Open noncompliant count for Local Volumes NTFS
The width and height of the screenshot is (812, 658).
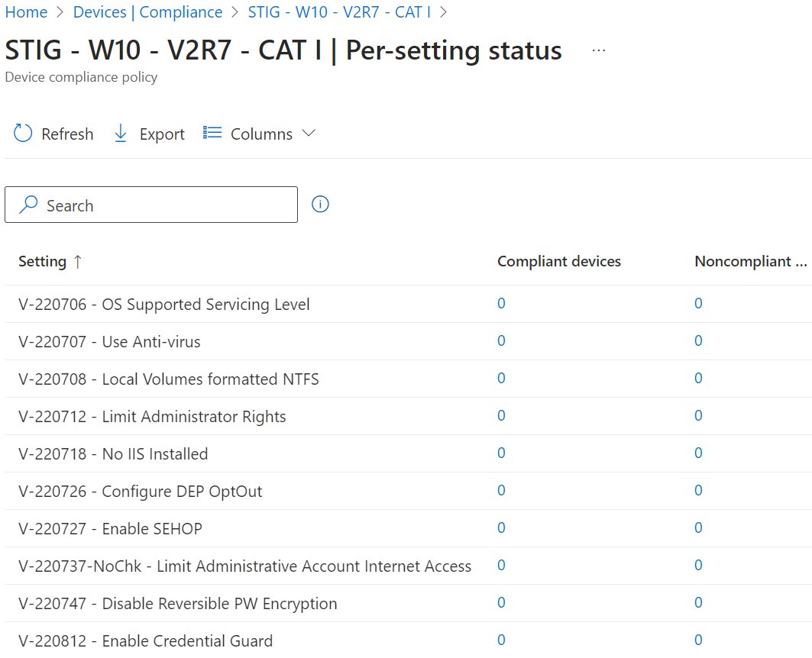[699, 378]
